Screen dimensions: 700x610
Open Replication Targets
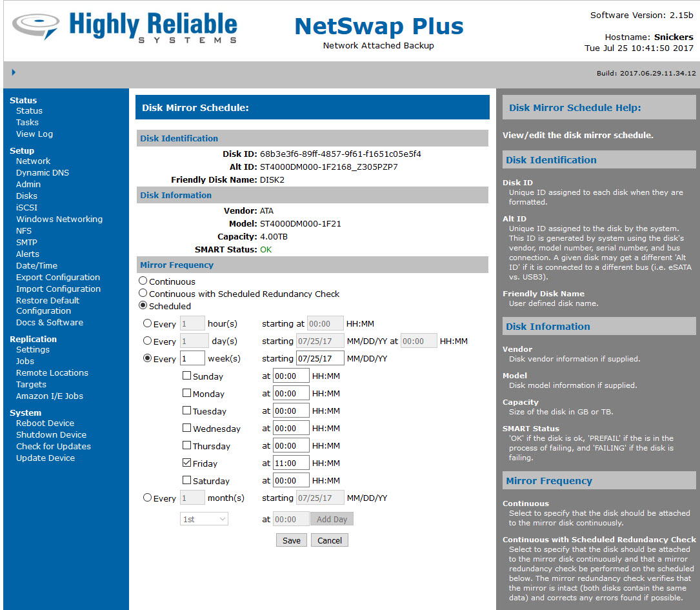pos(31,385)
